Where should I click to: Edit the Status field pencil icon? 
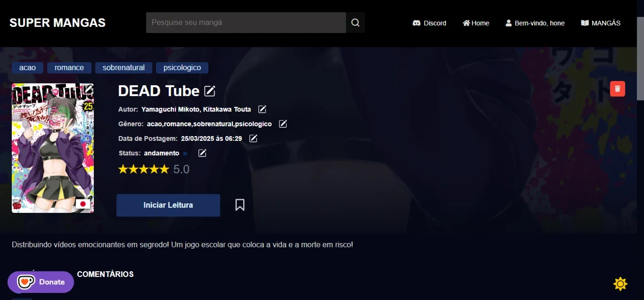pyautogui.click(x=202, y=153)
